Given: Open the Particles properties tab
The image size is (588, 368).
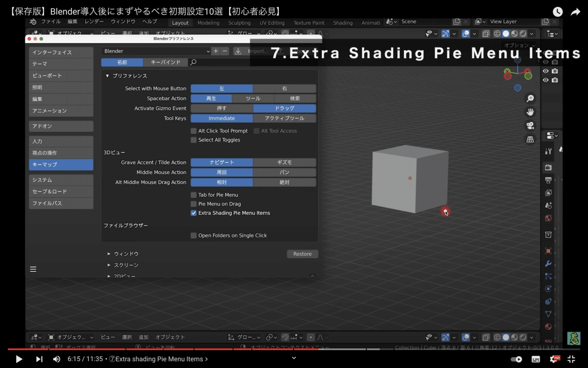Looking at the screenshot, I should click(x=548, y=276).
